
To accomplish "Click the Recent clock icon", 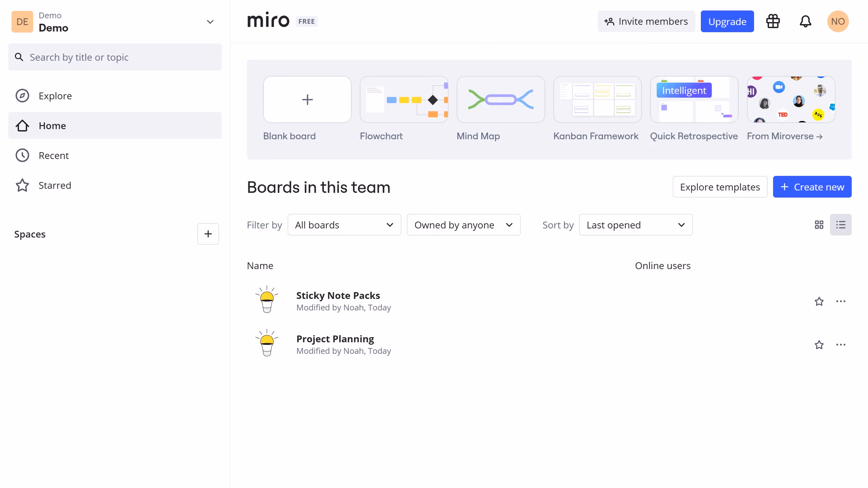I will pyautogui.click(x=22, y=155).
